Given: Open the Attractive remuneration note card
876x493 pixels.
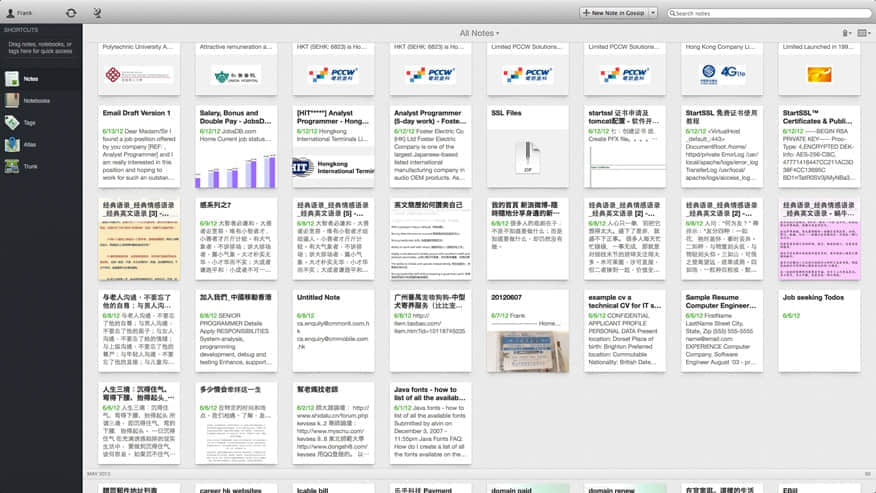Looking at the screenshot, I should (236, 68).
